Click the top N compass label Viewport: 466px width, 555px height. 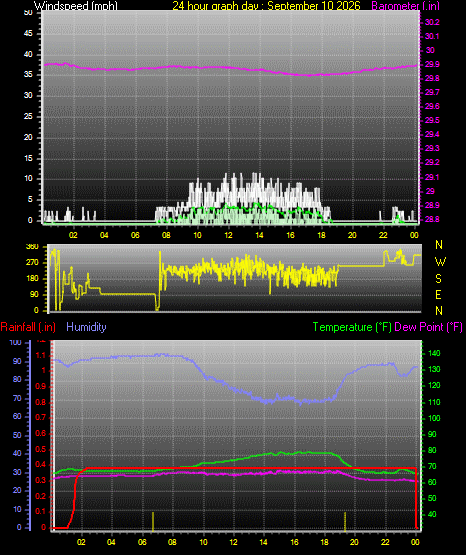click(439, 245)
